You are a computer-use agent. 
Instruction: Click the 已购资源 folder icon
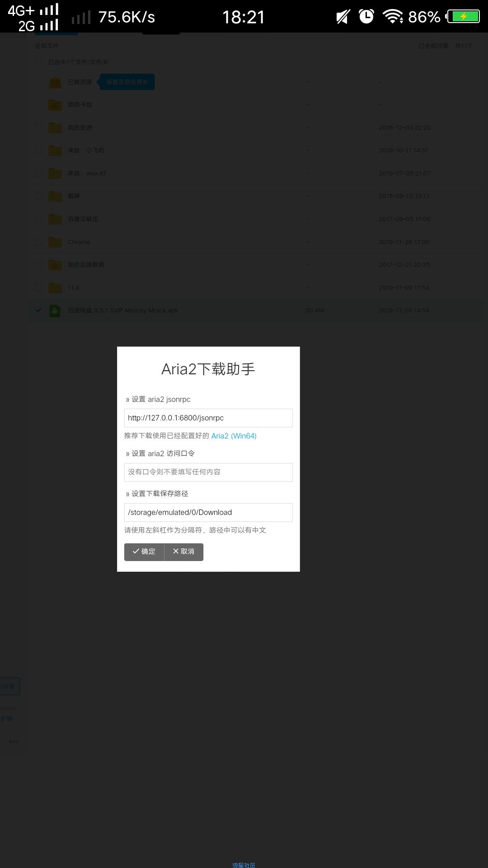55,82
